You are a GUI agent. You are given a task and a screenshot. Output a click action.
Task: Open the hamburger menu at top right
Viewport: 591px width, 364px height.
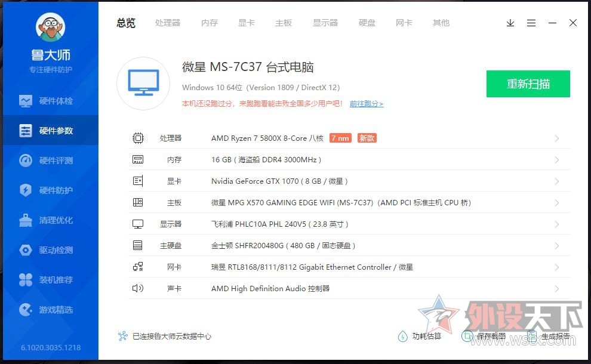(x=531, y=23)
